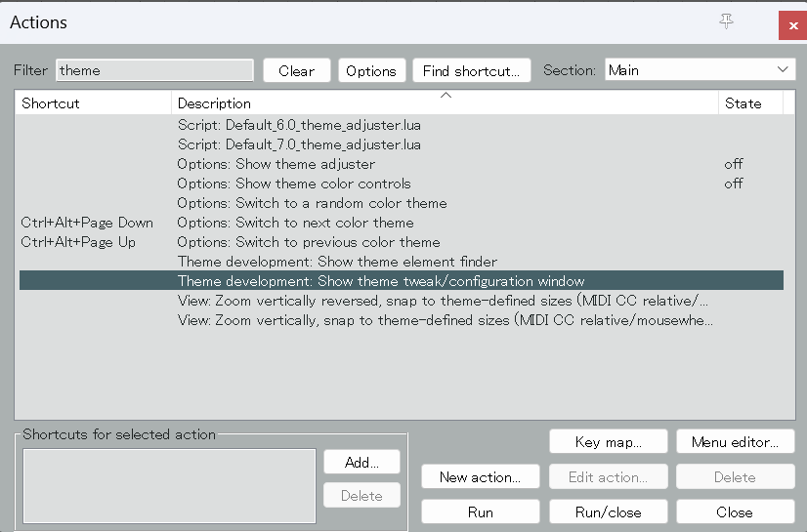The width and height of the screenshot is (807, 532).
Task: Open the Menu editor...
Action: point(735,441)
